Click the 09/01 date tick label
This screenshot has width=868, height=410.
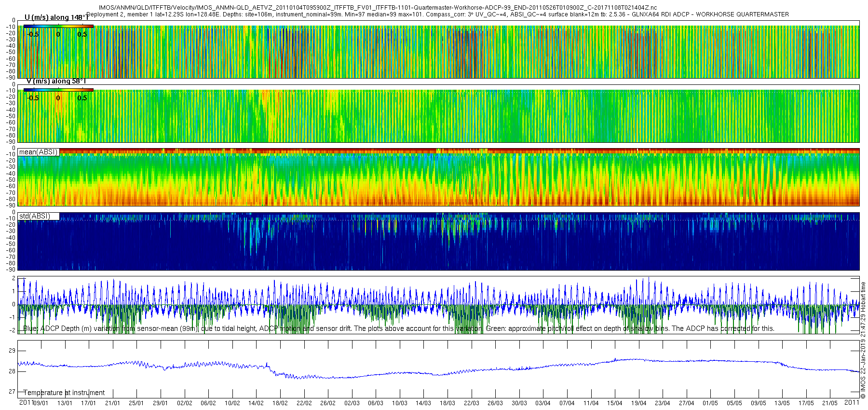pos(41,403)
